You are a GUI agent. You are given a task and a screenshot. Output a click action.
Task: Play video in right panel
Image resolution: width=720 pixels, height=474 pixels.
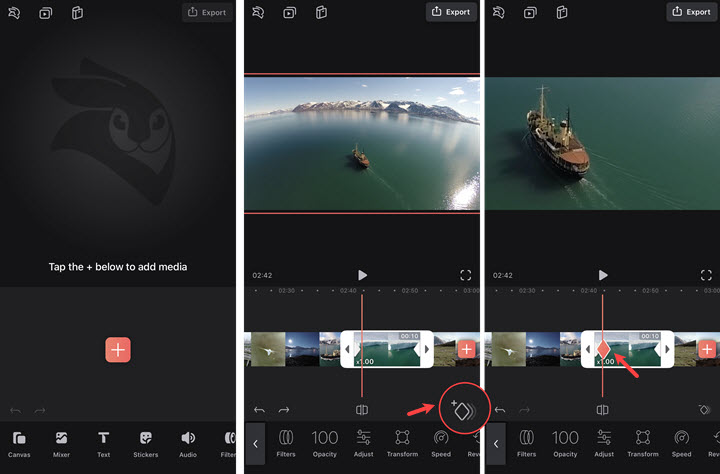[603, 275]
